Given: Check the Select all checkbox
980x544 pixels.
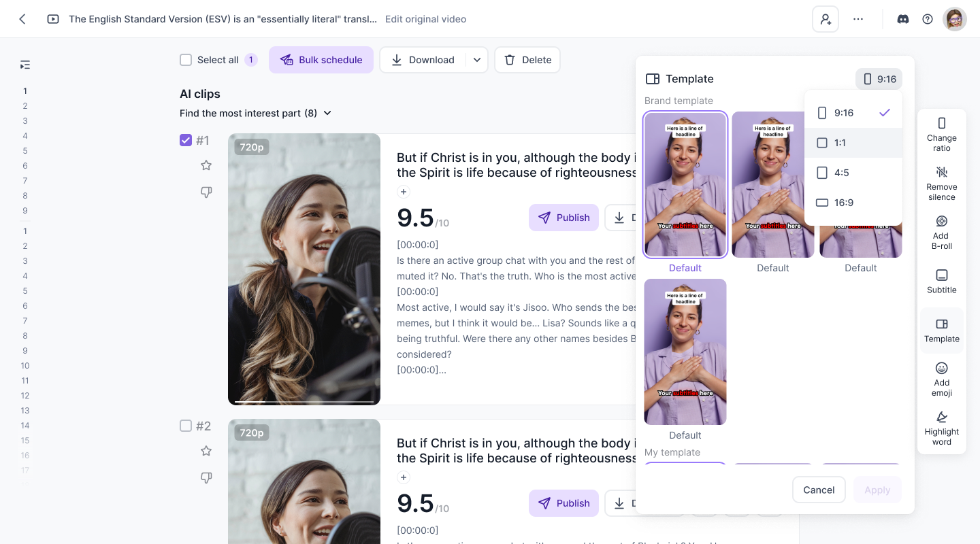Looking at the screenshot, I should pos(186,60).
